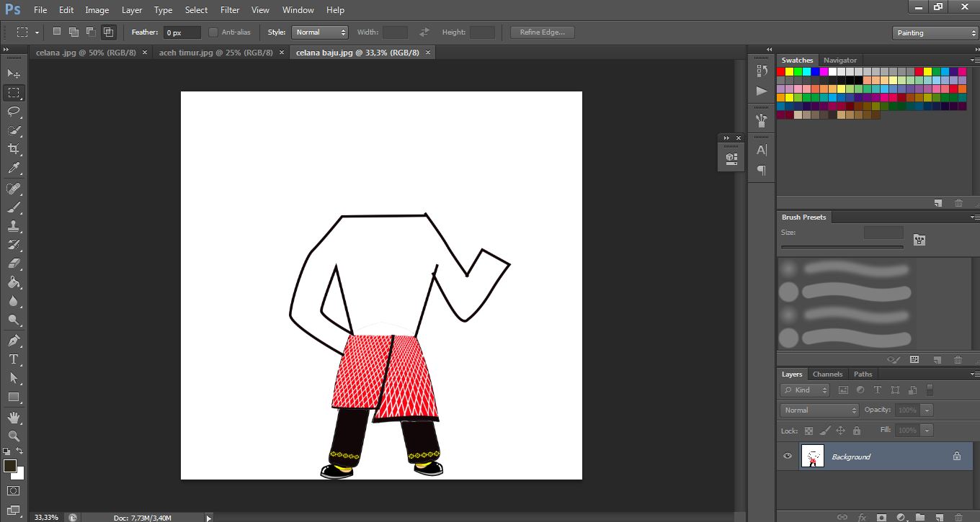Open the Layers panel flyout menu
This screenshot has height=522, width=980.
coord(974,374)
